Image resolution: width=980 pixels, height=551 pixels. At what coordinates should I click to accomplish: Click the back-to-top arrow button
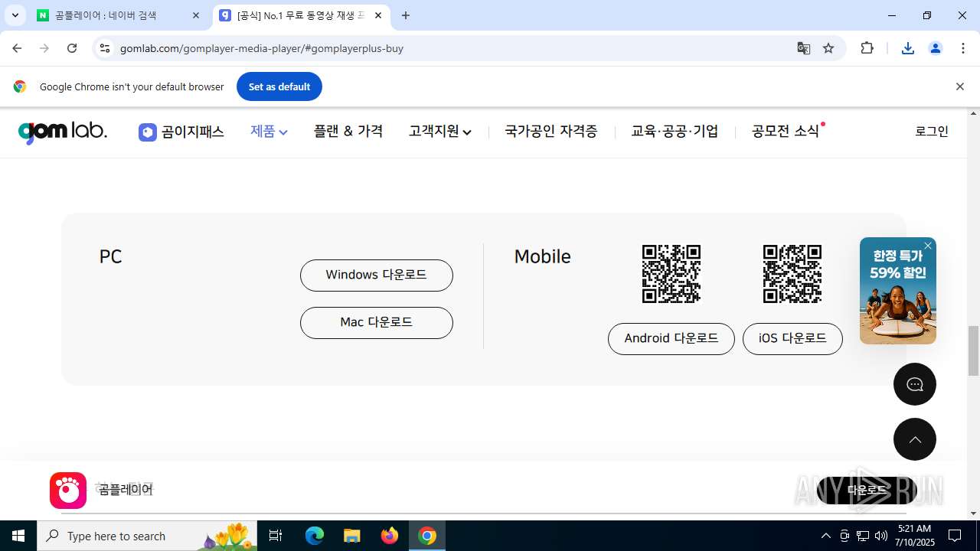click(x=915, y=439)
